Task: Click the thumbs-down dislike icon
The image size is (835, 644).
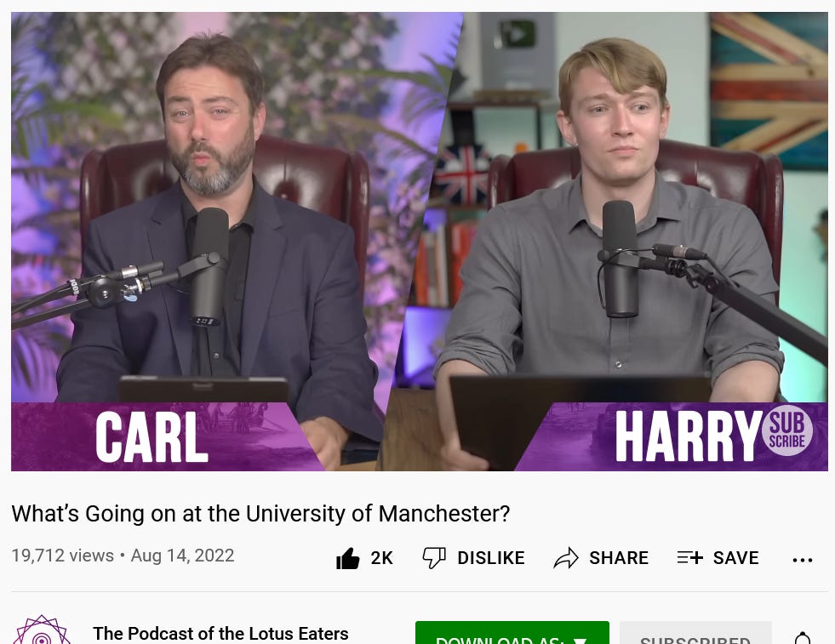Action: point(434,558)
